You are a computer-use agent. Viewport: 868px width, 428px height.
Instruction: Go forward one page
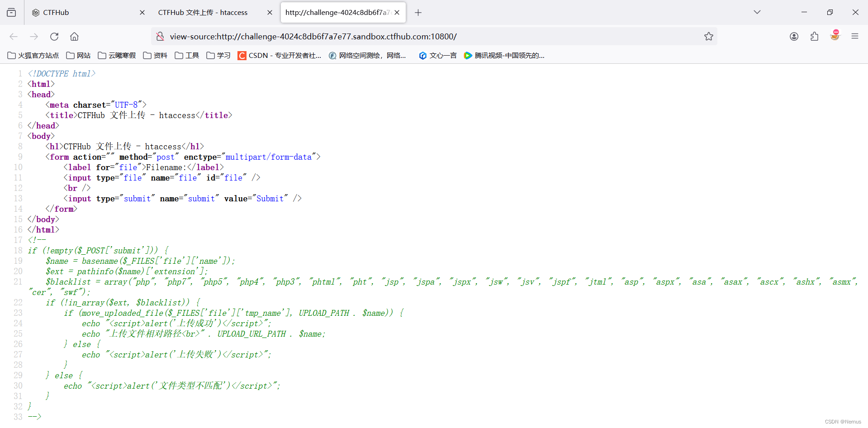pos(34,36)
